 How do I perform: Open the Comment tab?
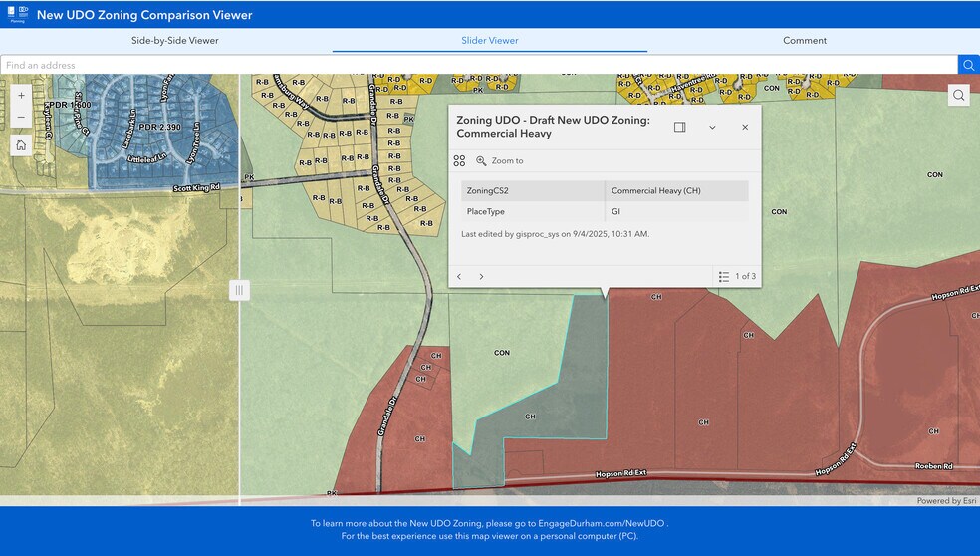coord(805,41)
